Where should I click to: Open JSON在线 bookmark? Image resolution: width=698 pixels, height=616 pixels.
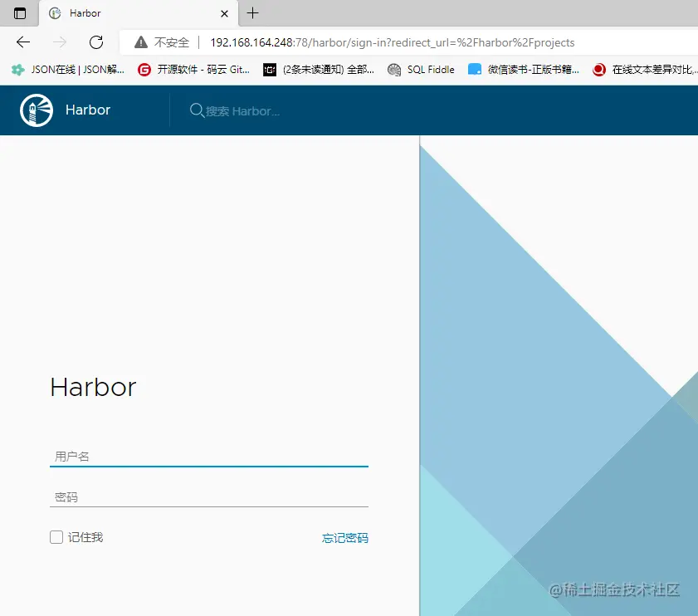pyautogui.click(x=68, y=70)
